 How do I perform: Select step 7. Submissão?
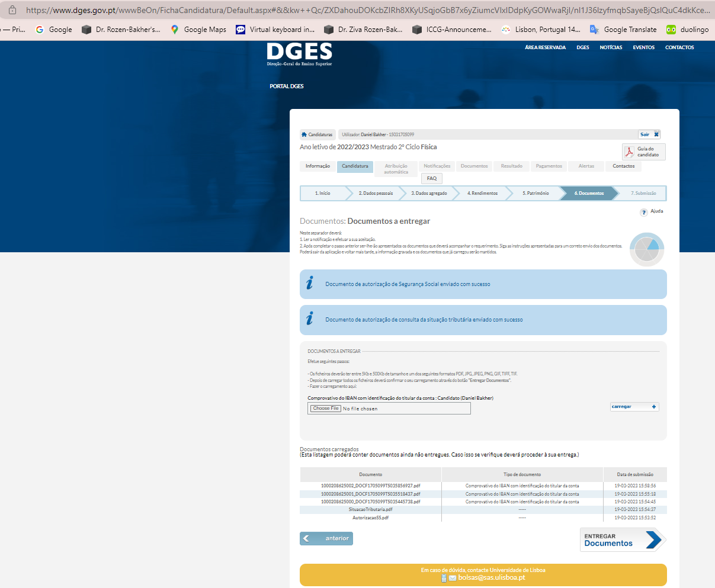tap(643, 193)
